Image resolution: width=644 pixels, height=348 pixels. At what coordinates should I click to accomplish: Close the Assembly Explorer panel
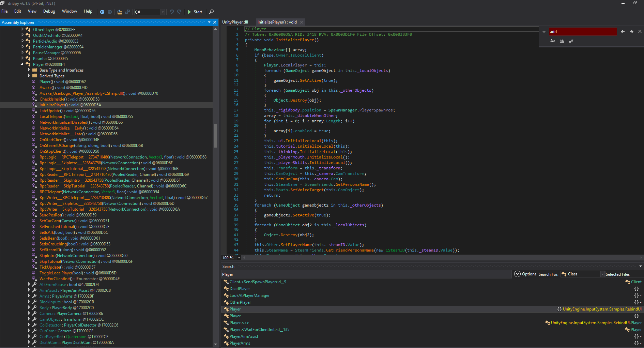215,22
